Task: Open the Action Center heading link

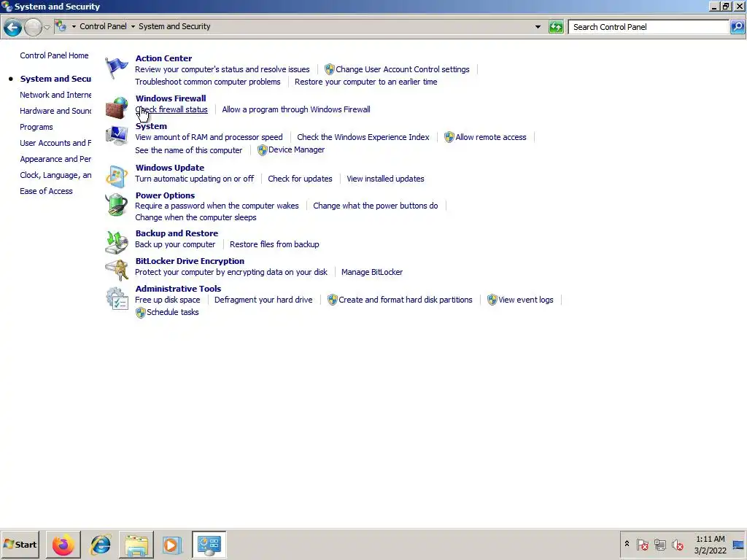Action: (x=163, y=58)
